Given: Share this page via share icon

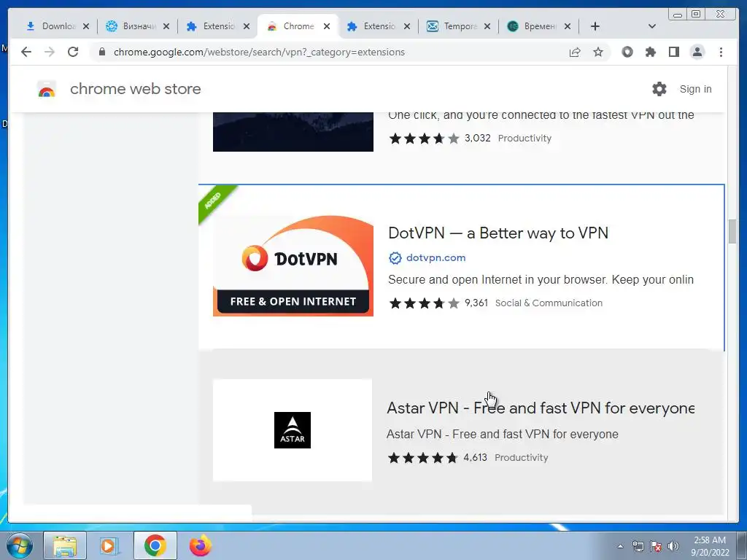Looking at the screenshot, I should pyautogui.click(x=575, y=52).
